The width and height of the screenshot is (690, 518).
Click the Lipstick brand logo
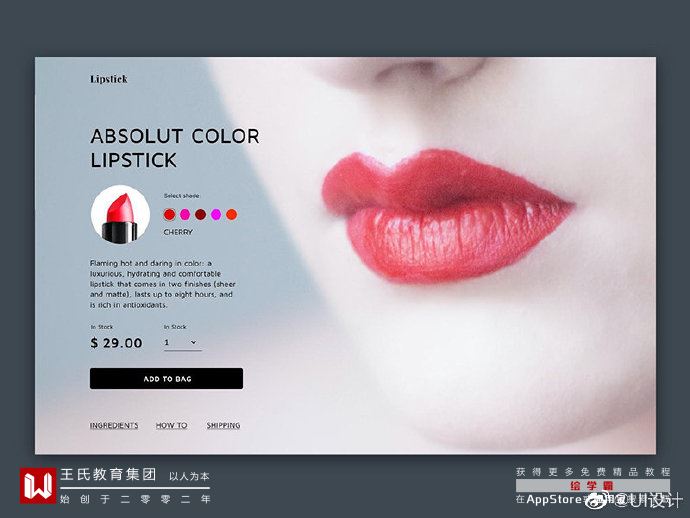pyautogui.click(x=109, y=79)
